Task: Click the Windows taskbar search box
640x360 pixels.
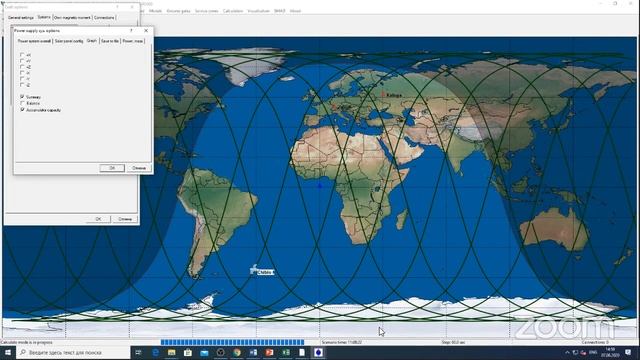Action: [x=73, y=352]
